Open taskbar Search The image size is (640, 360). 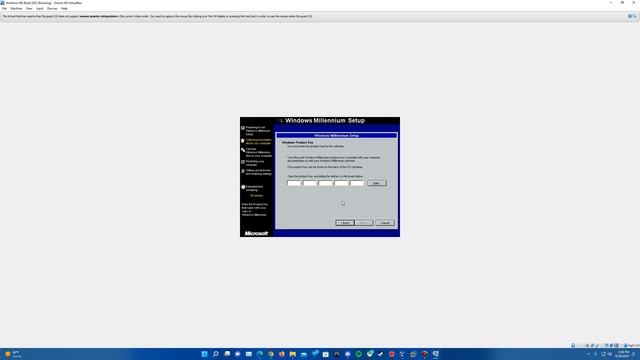(x=216, y=354)
